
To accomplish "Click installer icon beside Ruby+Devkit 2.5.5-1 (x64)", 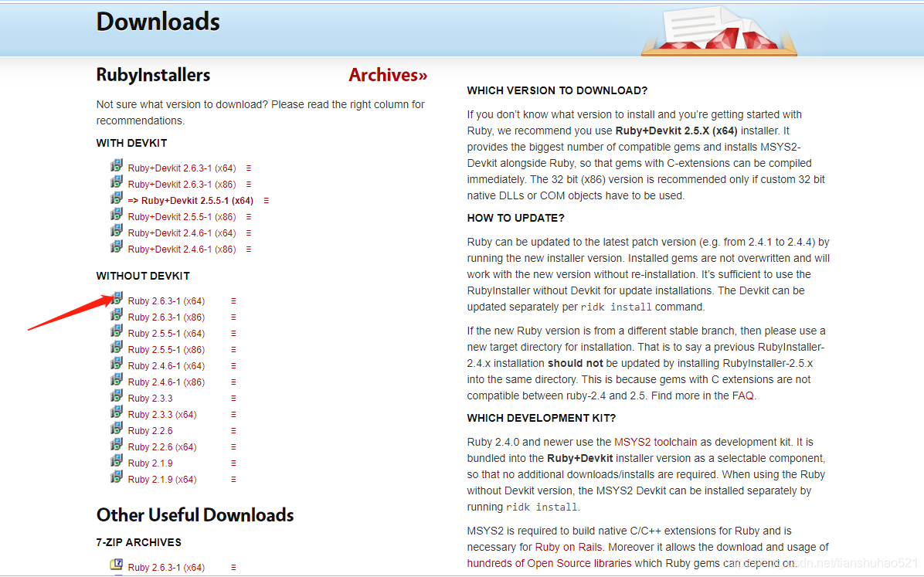I will (117, 198).
